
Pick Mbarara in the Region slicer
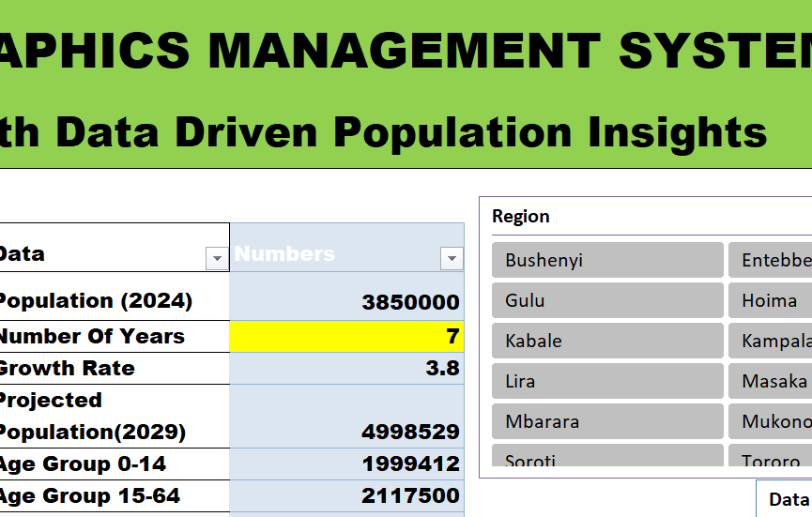[606, 421]
